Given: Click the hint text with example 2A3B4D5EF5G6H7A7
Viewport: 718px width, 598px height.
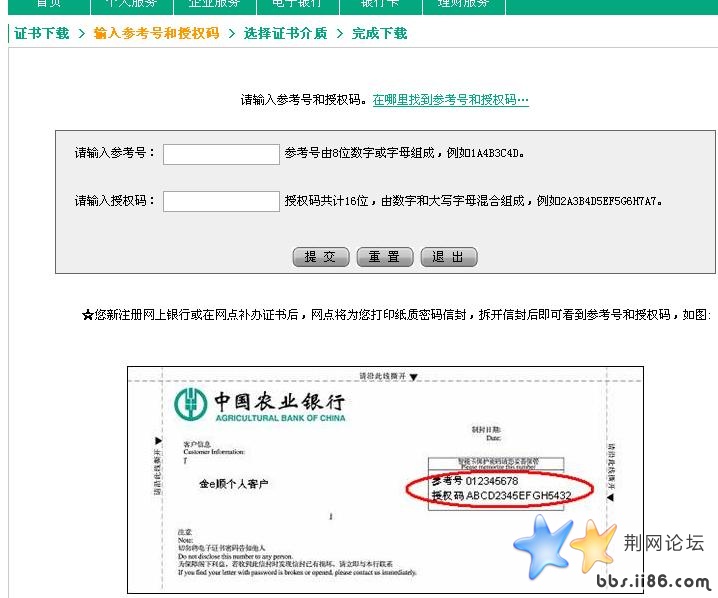Looking at the screenshot, I should [x=473, y=201].
